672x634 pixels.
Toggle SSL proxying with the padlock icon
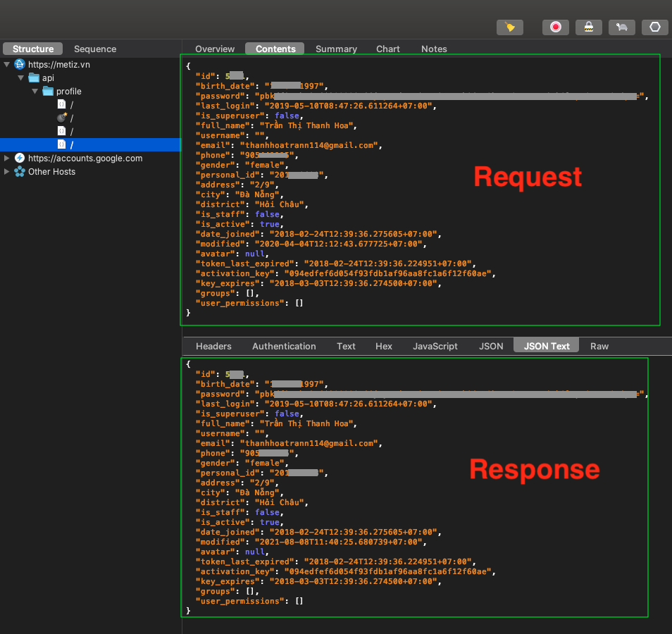[589, 27]
